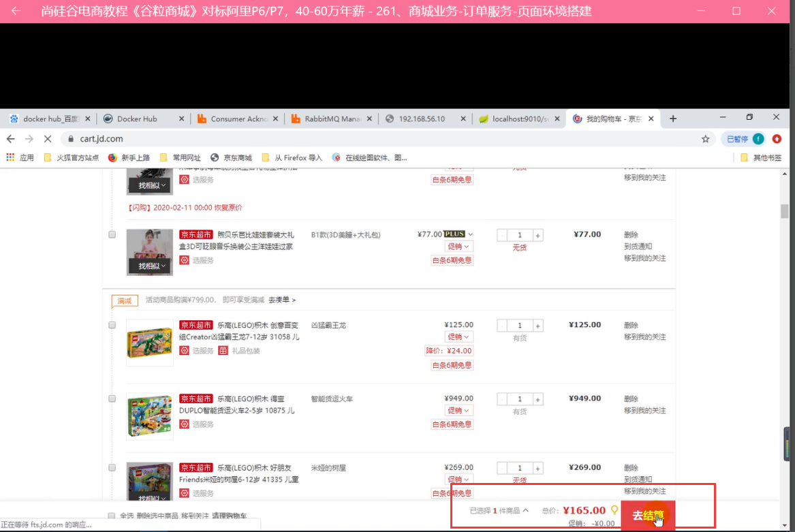Close the JD shopping cart tab
This screenshot has height=532, width=795.
coord(651,119)
